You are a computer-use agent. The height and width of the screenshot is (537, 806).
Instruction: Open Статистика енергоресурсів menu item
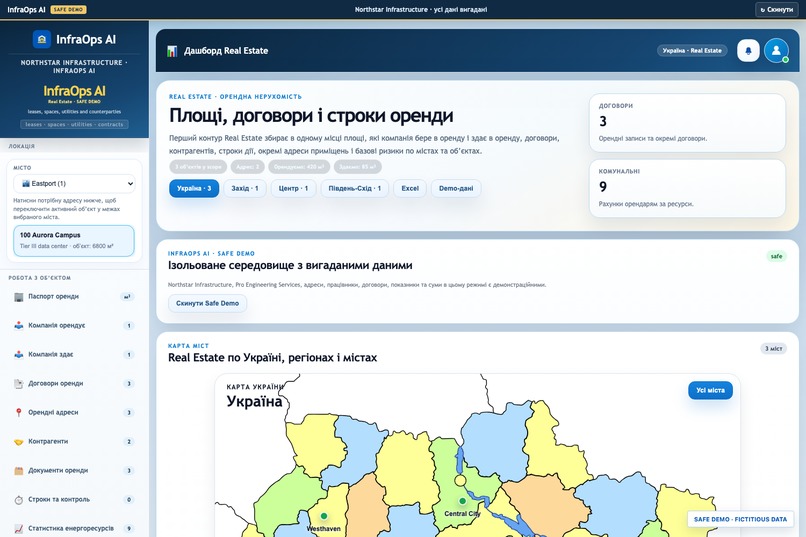pos(74,528)
